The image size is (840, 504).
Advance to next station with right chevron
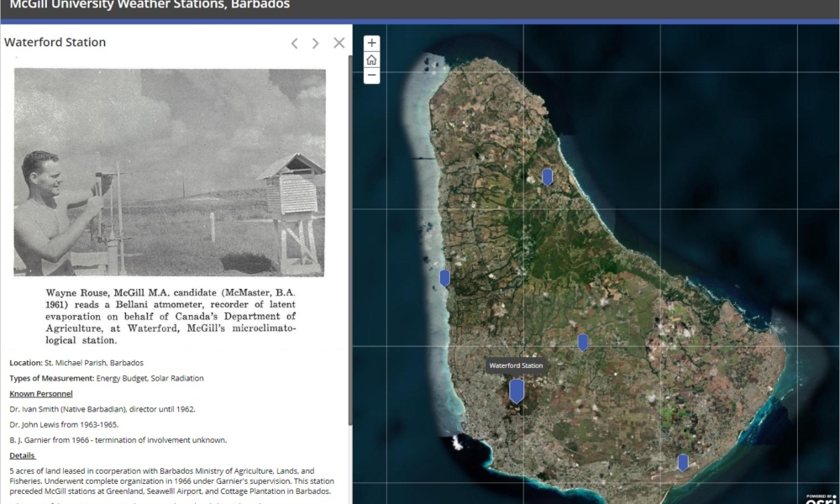(316, 43)
